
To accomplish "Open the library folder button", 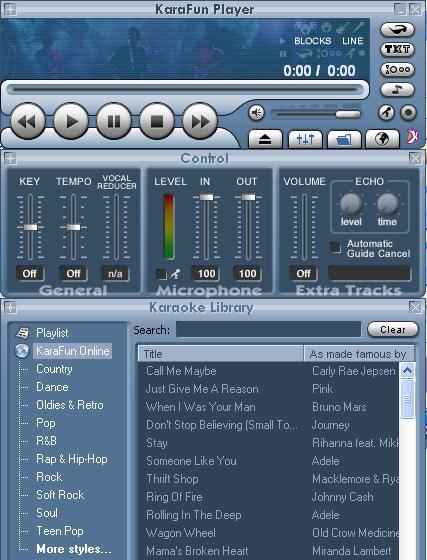I will pos(344,139).
